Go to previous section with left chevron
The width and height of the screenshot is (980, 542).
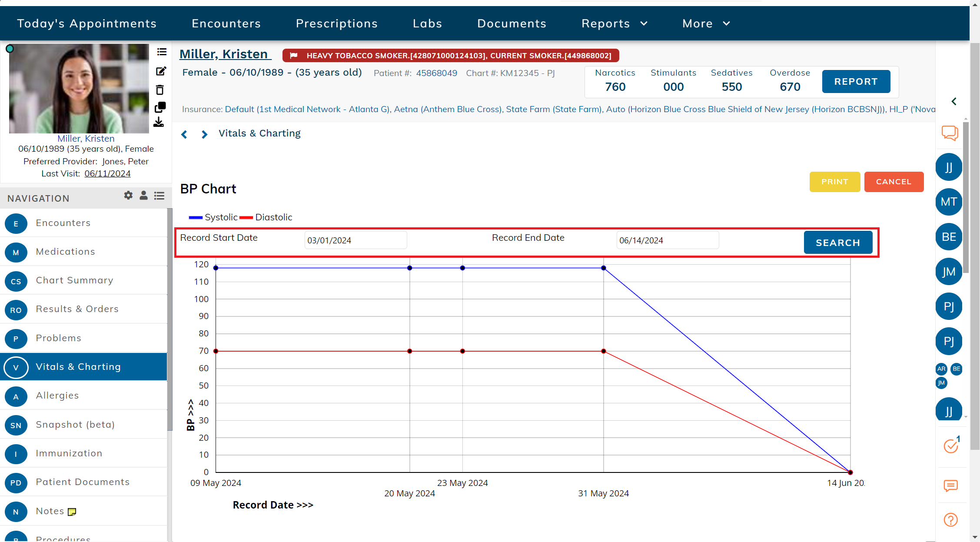coord(184,134)
